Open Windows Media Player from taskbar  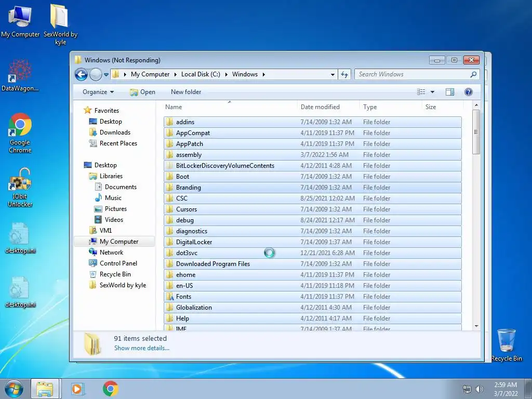click(77, 389)
